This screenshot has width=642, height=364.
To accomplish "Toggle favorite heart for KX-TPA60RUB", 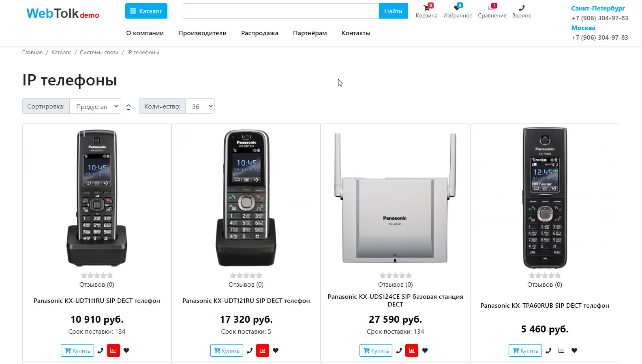I will coord(574,351).
